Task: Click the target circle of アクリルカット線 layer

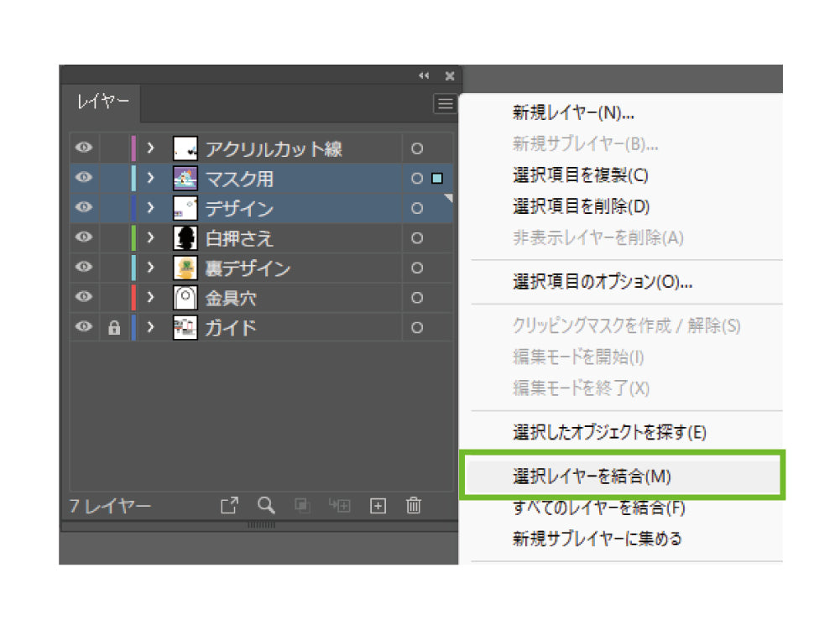Action: (x=417, y=148)
